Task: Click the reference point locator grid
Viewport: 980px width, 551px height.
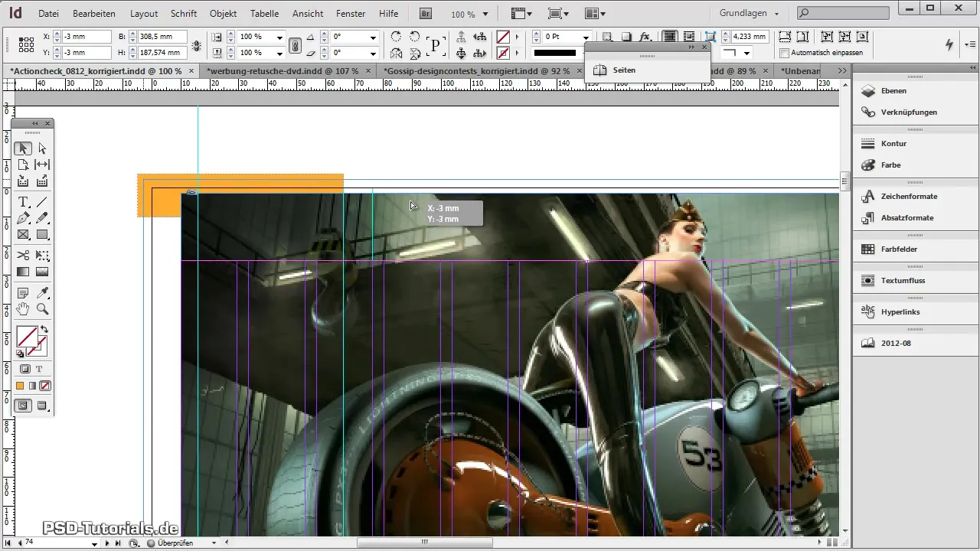Action: [x=26, y=44]
